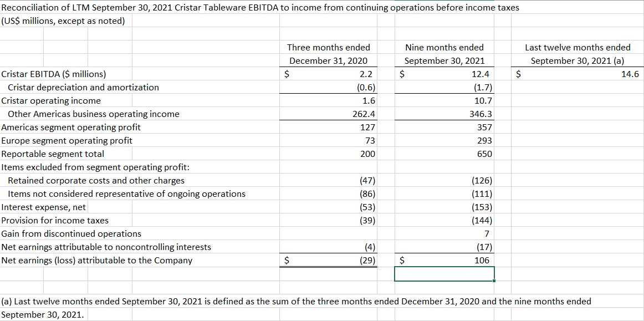The image size is (644, 321).
Task: Select the 'December 31, 2020' date cell
Action: (x=329, y=61)
